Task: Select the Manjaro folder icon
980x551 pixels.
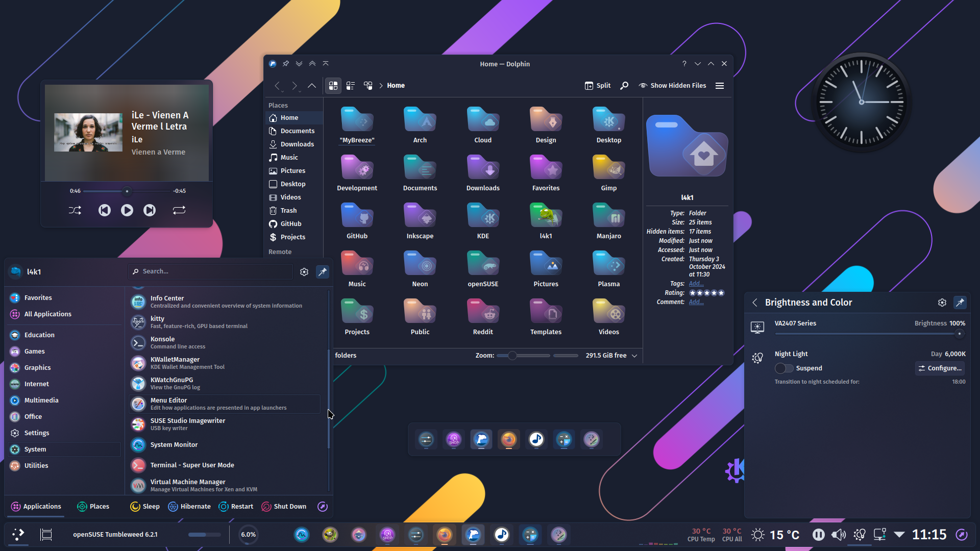Action: (609, 216)
